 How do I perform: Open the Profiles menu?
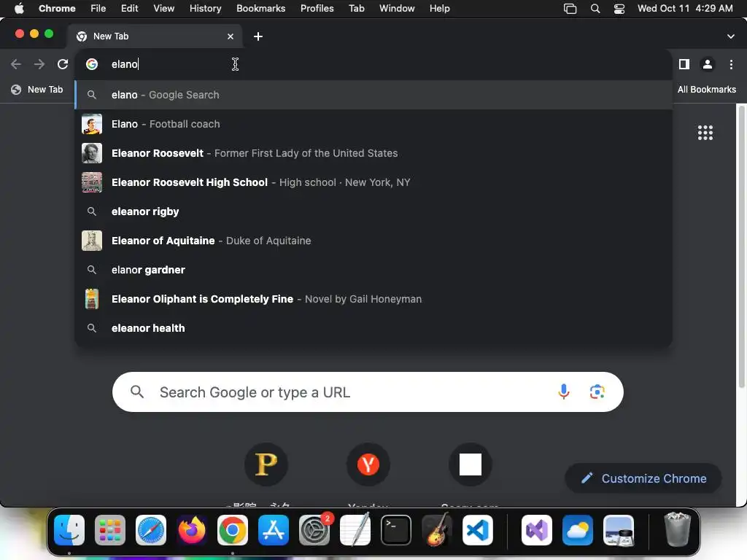point(317,9)
